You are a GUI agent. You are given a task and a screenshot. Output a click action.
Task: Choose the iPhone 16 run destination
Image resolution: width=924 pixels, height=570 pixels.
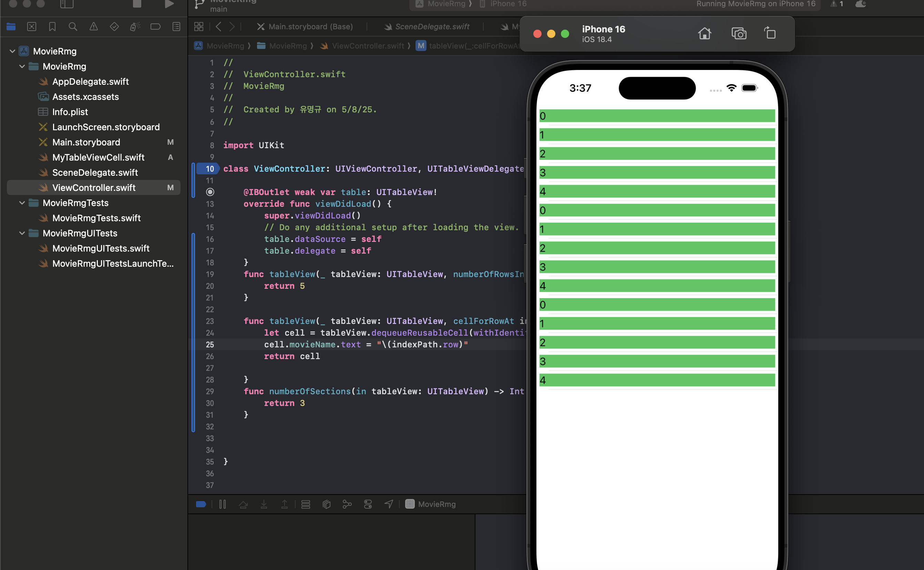click(x=503, y=4)
